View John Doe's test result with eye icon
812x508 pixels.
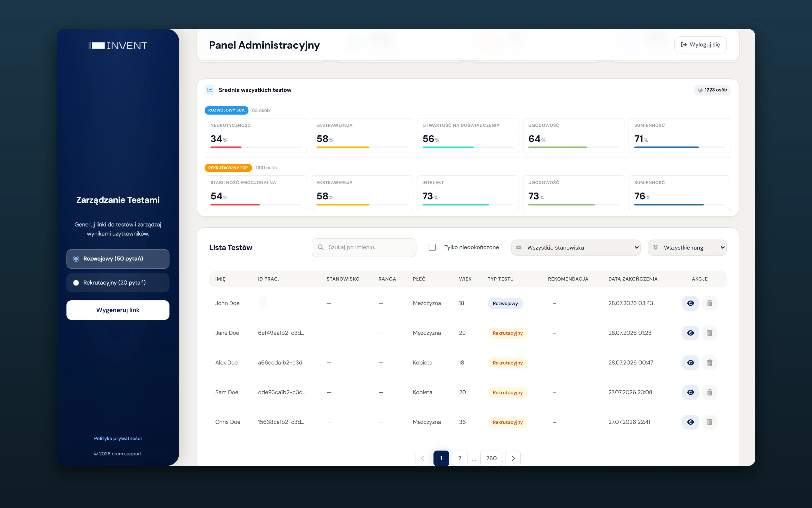coord(690,303)
